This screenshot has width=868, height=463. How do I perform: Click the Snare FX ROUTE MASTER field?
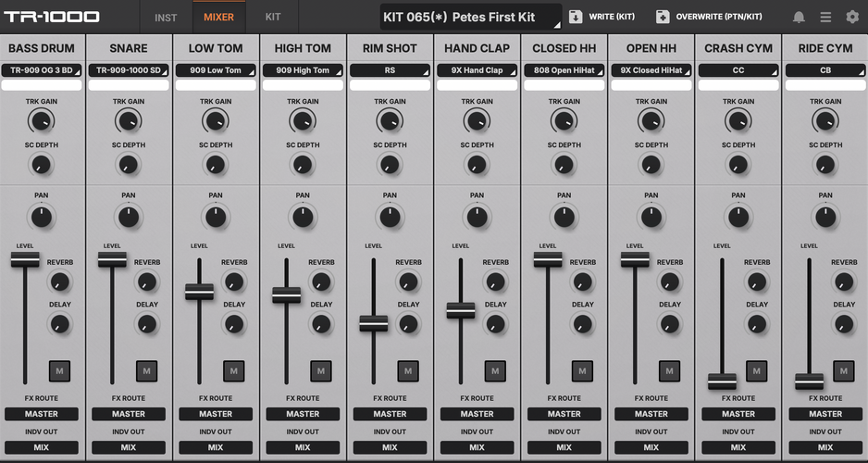click(x=129, y=414)
